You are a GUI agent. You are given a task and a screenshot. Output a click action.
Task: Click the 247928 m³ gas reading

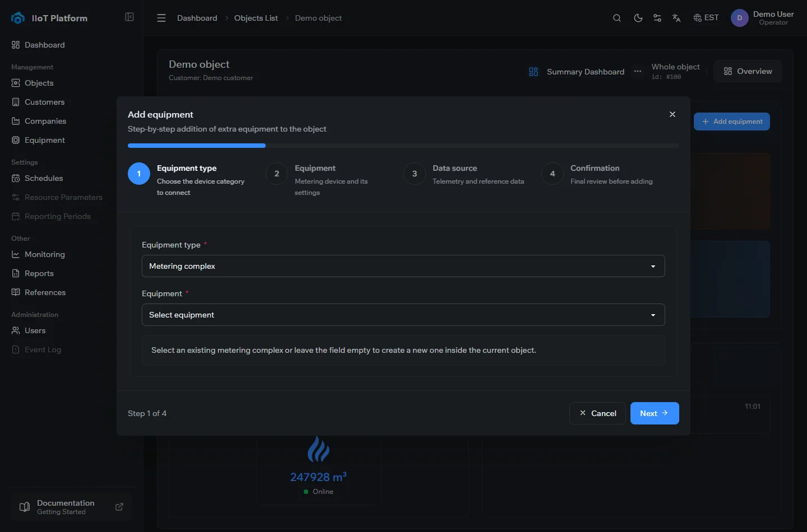pos(318,477)
